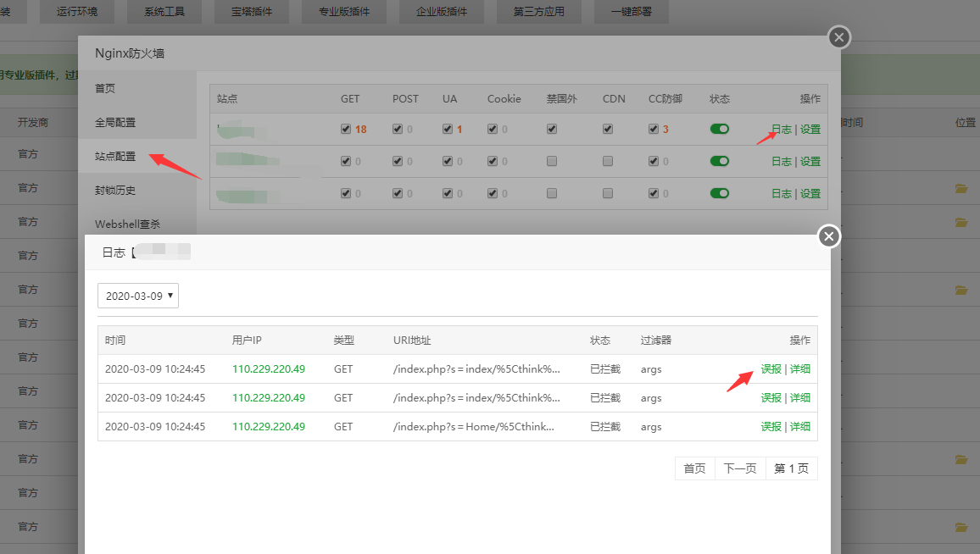The height and width of the screenshot is (554, 980).
Task: Enable 禁国外 checkbox for the second site
Action: 552,161
